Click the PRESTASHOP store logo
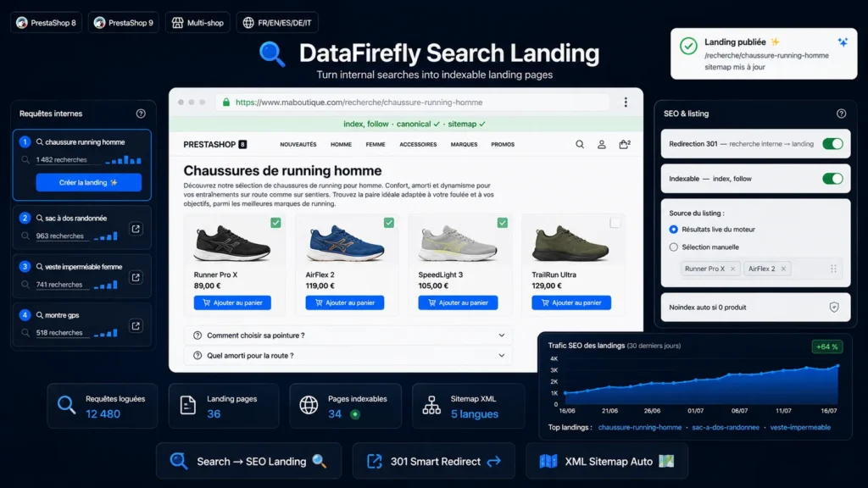 (214, 144)
